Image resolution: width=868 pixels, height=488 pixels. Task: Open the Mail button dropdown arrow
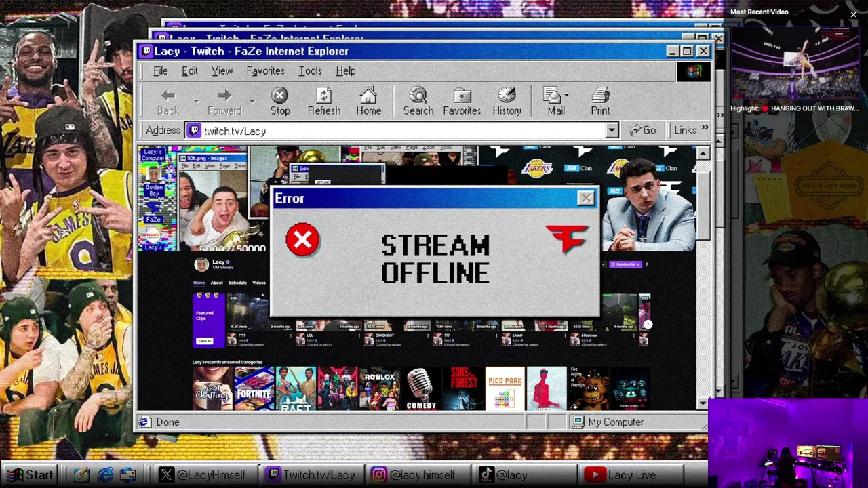click(x=566, y=96)
